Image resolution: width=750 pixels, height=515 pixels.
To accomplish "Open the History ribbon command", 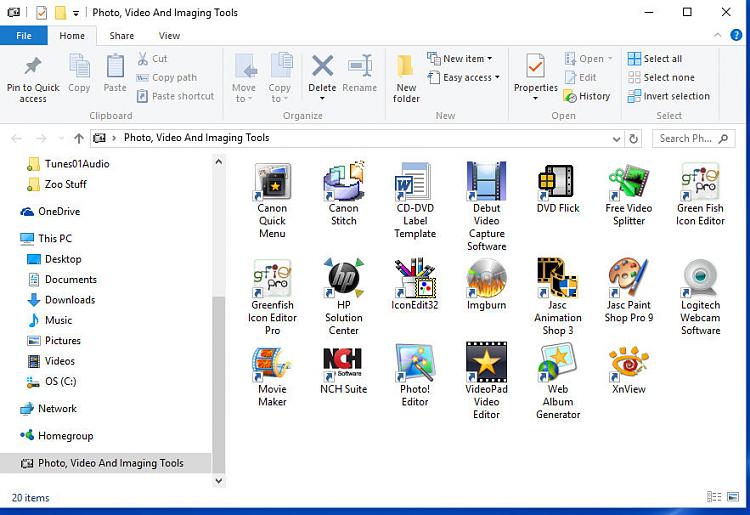I will (587, 96).
